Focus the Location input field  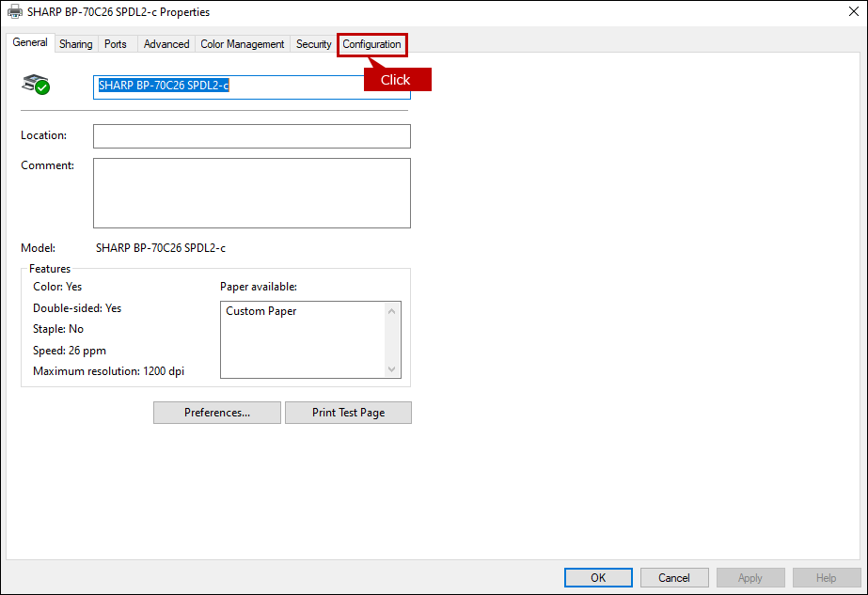[x=251, y=136]
